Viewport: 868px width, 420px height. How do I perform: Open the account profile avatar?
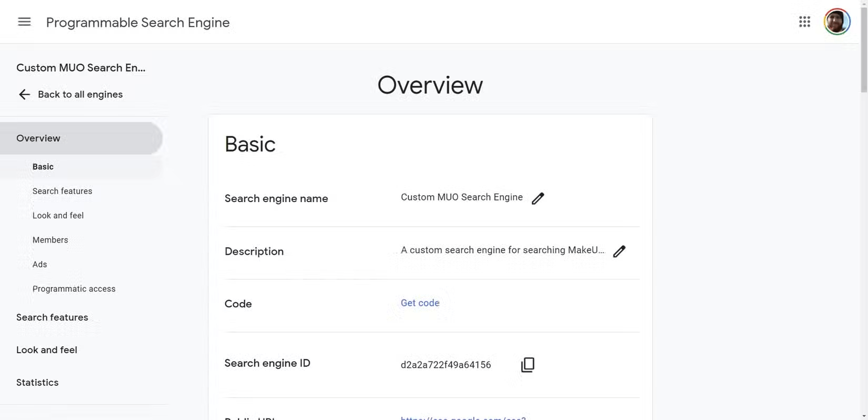[x=837, y=22]
